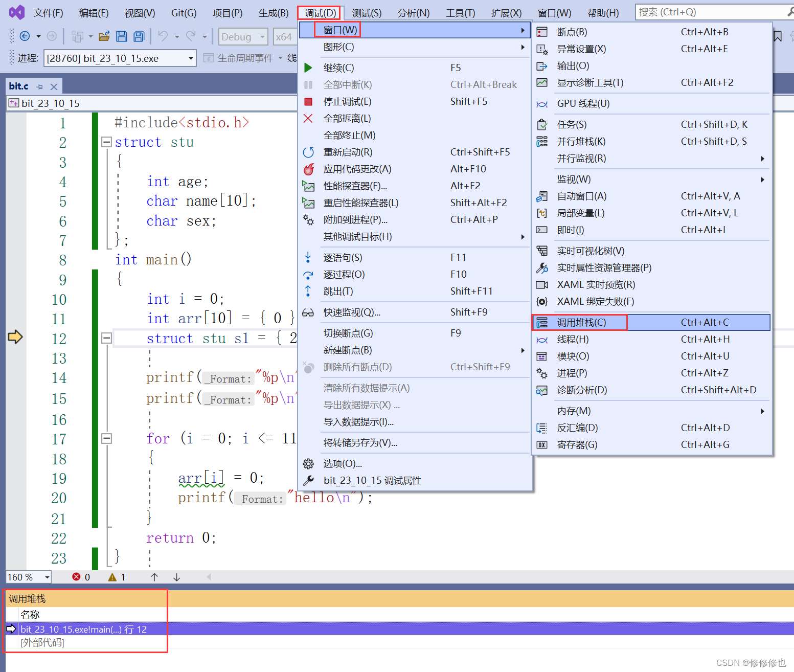This screenshot has width=794, height=672.
Task: Click the Save All toolbar icon
Action: pos(139,36)
